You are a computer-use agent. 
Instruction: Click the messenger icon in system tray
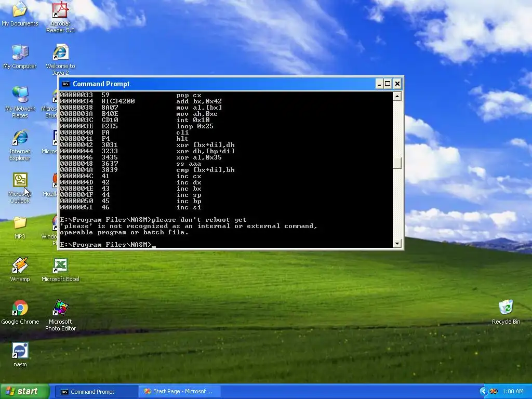pyautogui.click(x=494, y=391)
